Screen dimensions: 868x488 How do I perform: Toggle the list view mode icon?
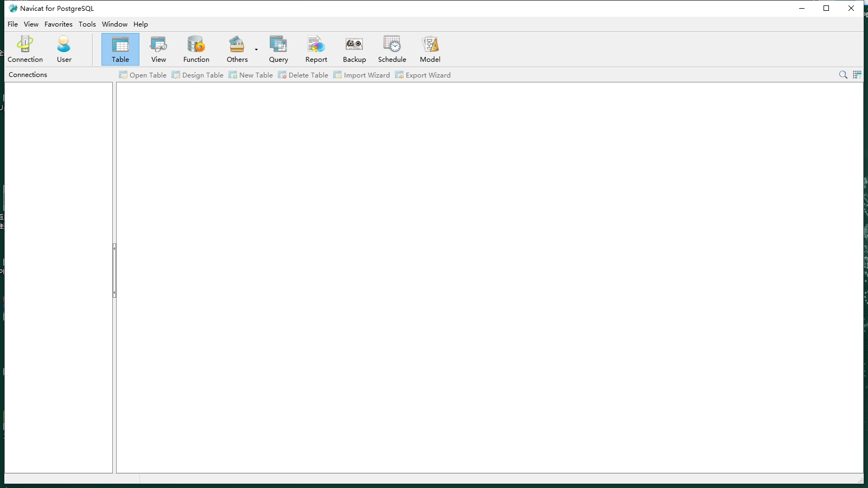pyautogui.click(x=857, y=75)
